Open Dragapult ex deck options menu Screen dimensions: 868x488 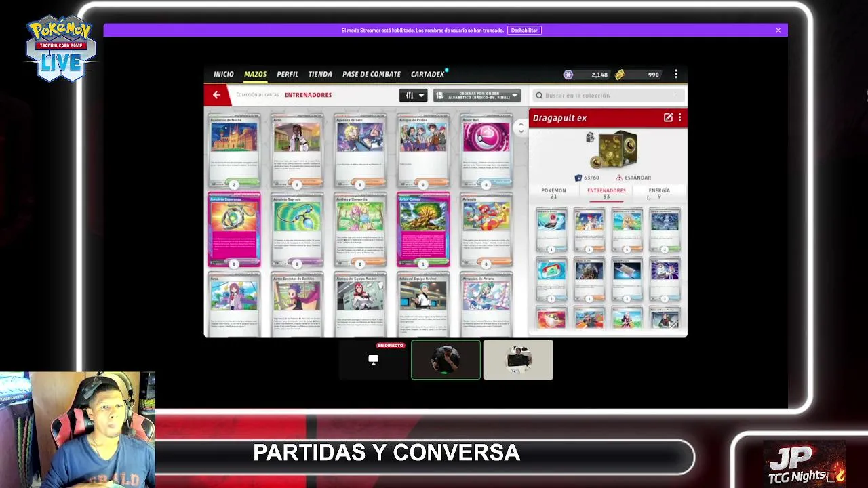tap(679, 118)
